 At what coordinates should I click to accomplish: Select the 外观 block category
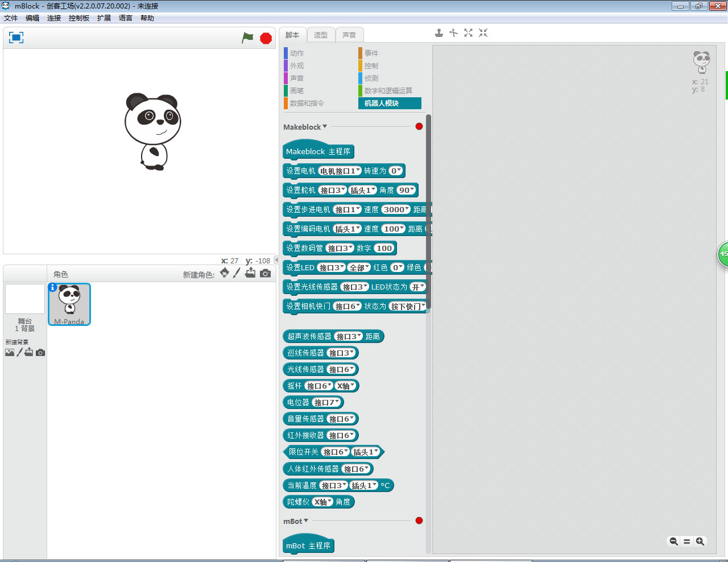tap(297, 66)
